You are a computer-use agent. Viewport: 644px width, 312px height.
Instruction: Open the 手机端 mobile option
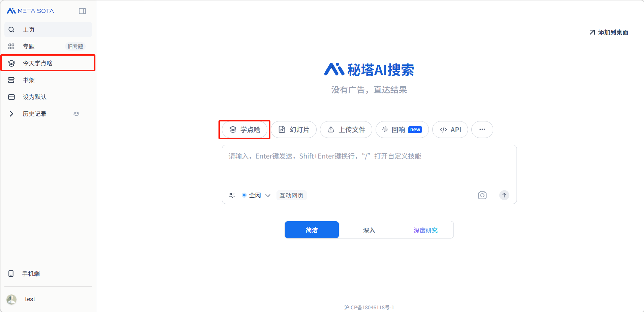pos(31,274)
